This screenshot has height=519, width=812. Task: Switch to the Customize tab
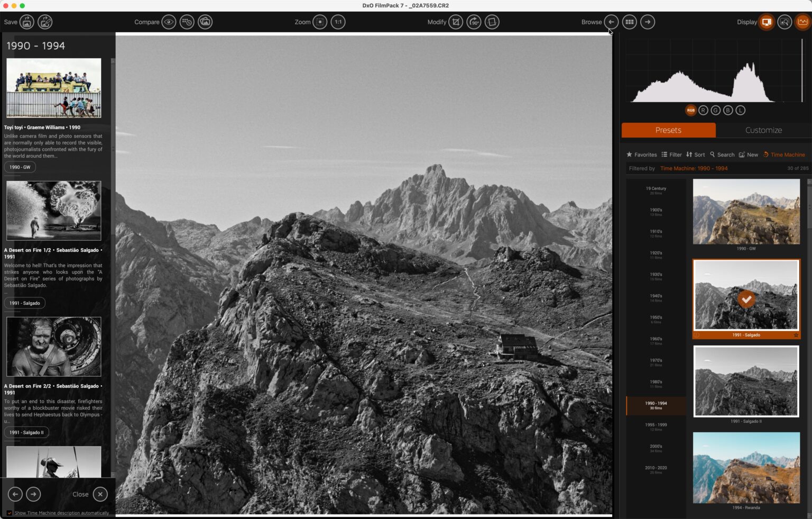click(763, 130)
